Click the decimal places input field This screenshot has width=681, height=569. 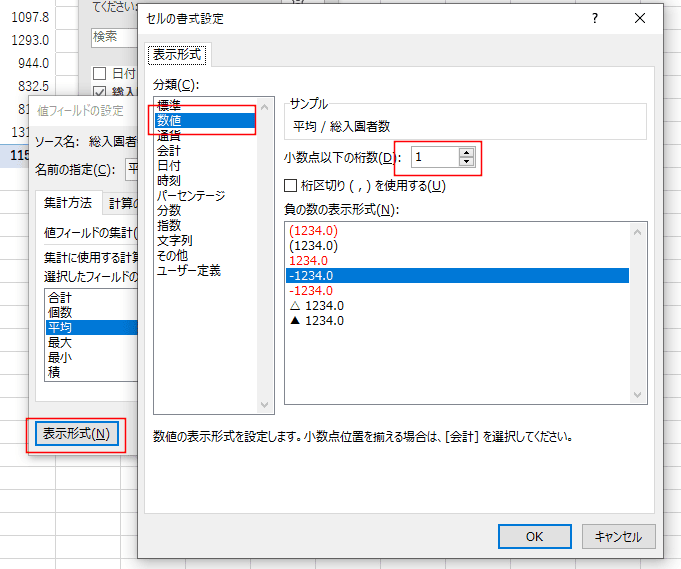tap(432, 157)
